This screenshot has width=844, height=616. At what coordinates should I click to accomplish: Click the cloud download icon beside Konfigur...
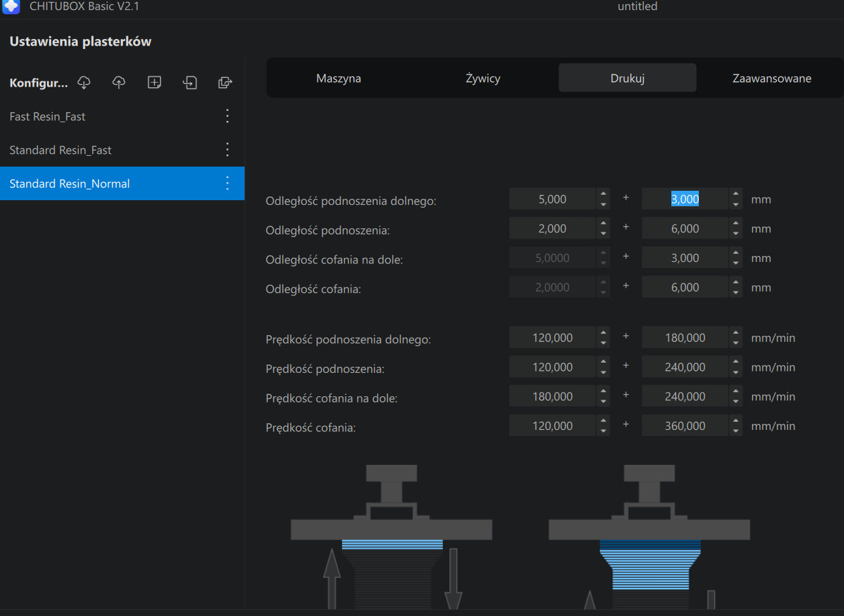(84, 83)
